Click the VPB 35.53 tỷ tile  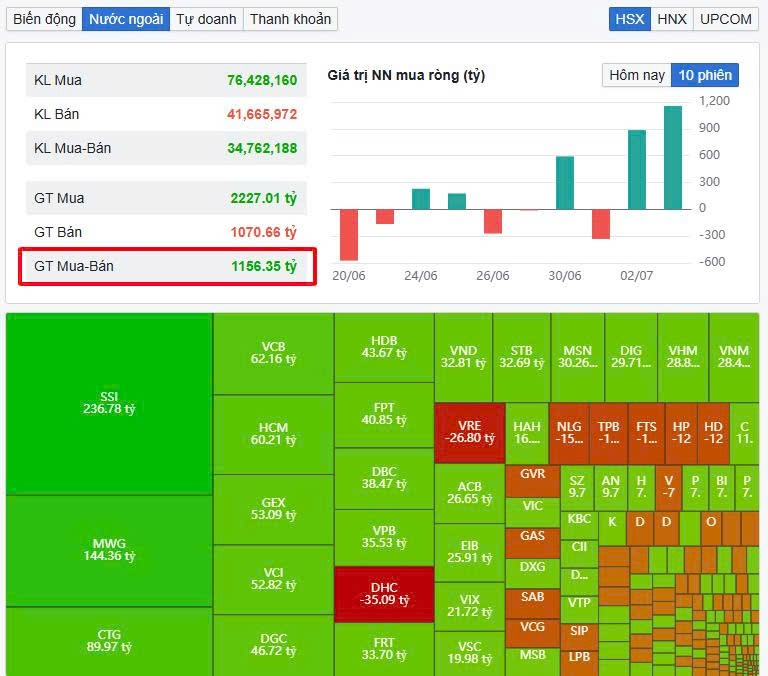[384, 537]
